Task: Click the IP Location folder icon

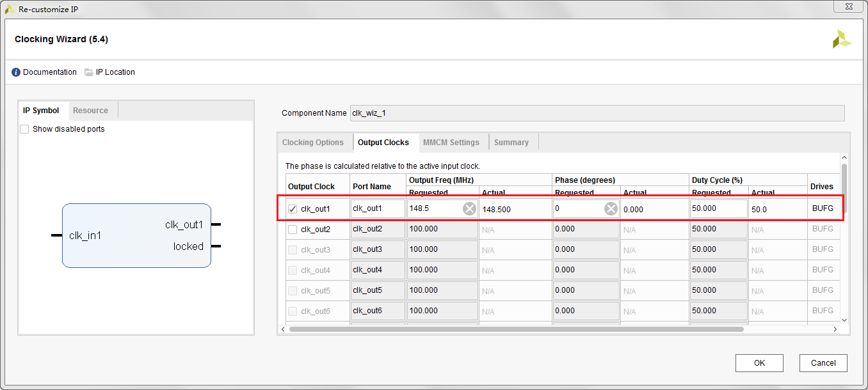Action: click(89, 72)
